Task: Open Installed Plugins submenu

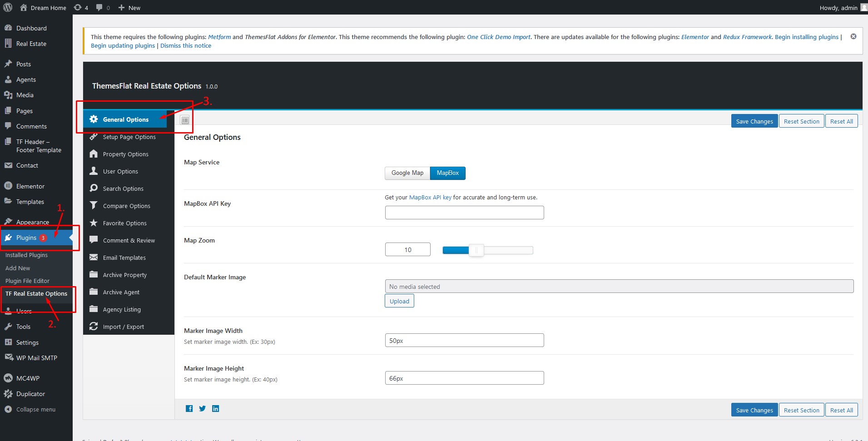Action: (26, 255)
